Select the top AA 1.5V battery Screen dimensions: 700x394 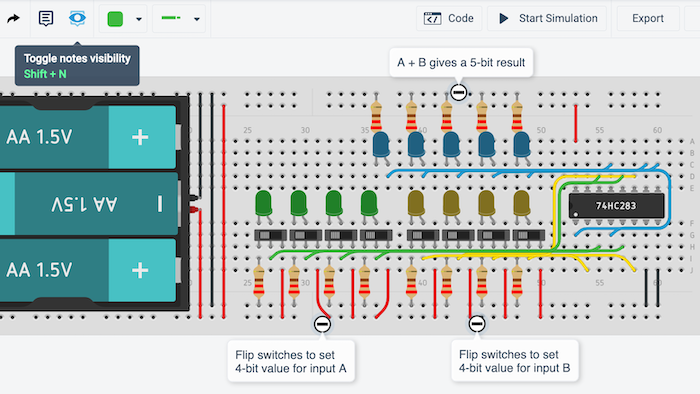pyautogui.click(x=88, y=137)
